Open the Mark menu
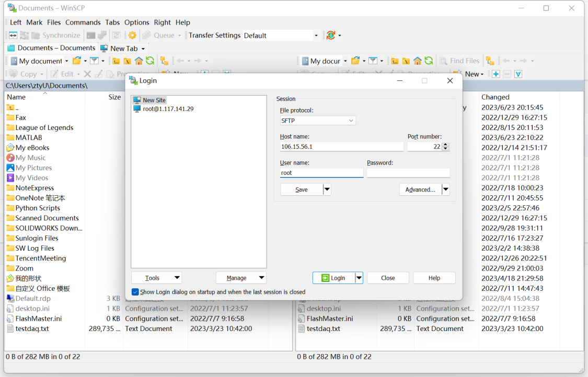 (34, 22)
